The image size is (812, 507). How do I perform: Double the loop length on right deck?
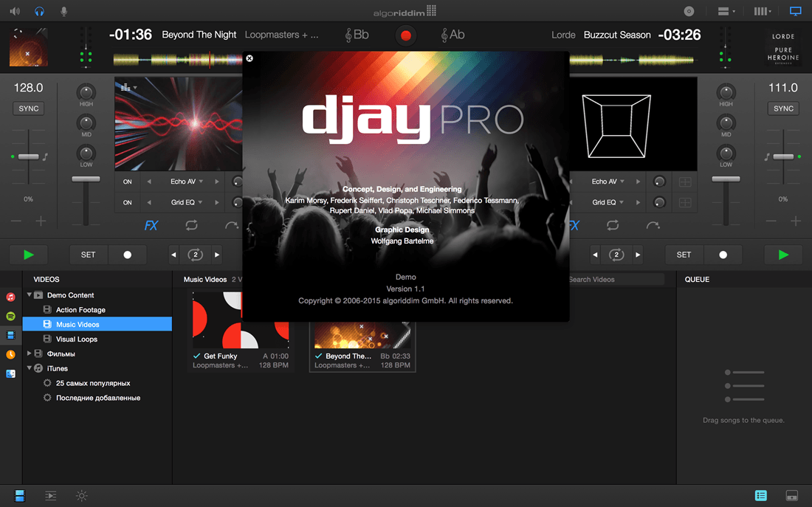[638, 255]
